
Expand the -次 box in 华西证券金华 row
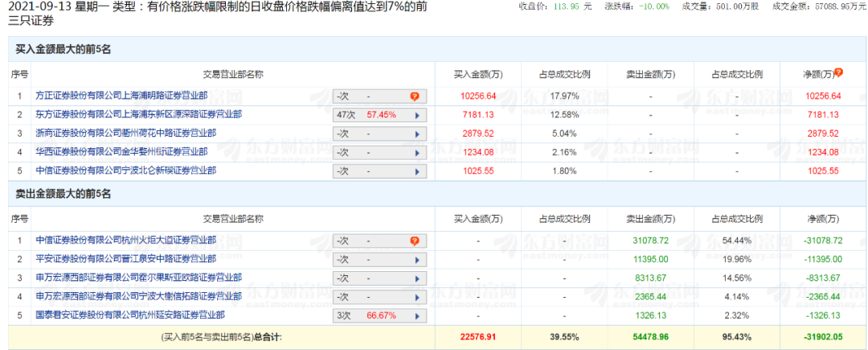coord(380,152)
